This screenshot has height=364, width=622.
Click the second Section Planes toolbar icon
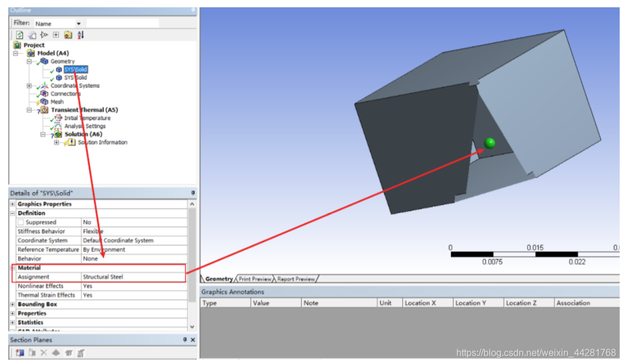pyautogui.click(x=32, y=352)
